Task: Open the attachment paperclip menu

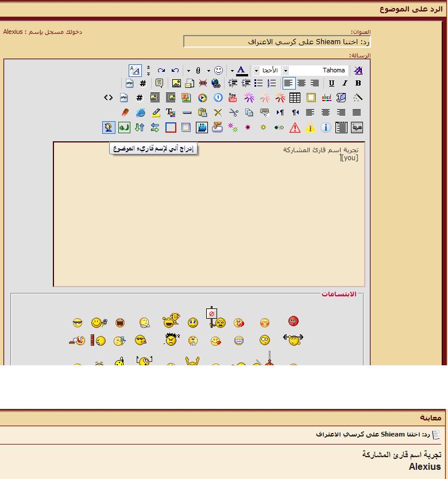Action: (x=198, y=71)
